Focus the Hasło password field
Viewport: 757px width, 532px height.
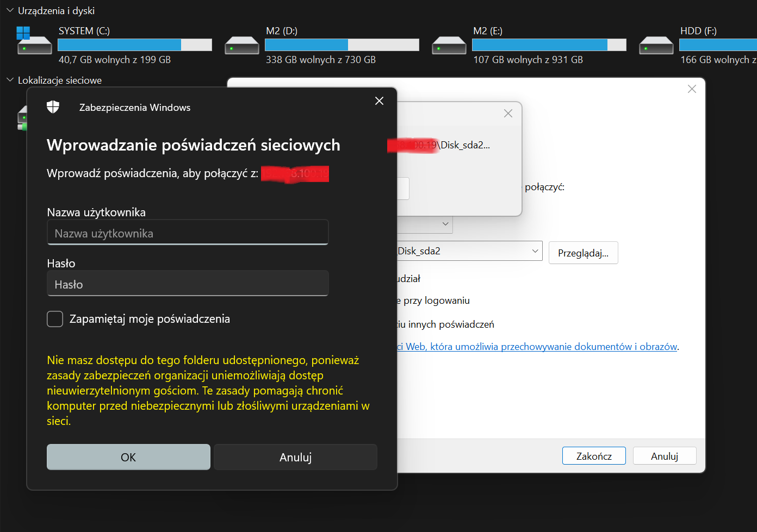click(x=188, y=284)
